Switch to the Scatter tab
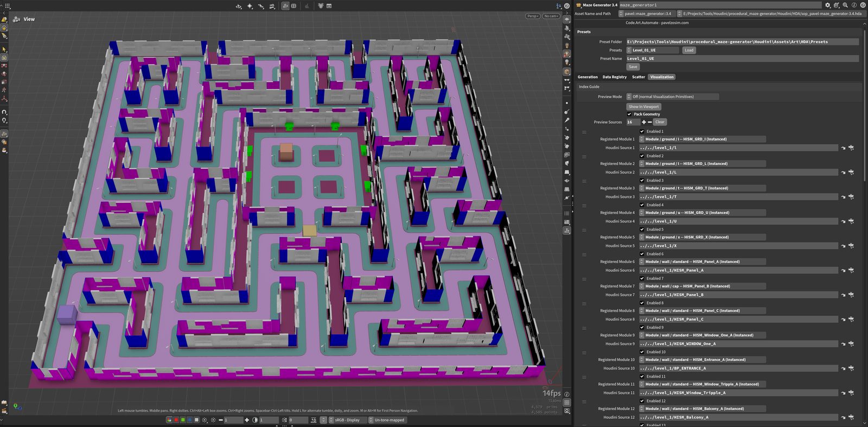The image size is (868, 427). (639, 77)
